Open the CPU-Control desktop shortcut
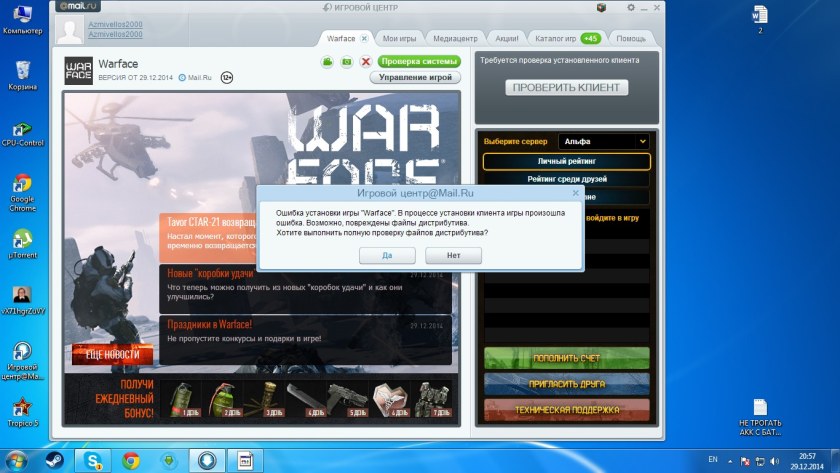 pyautogui.click(x=22, y=134)
